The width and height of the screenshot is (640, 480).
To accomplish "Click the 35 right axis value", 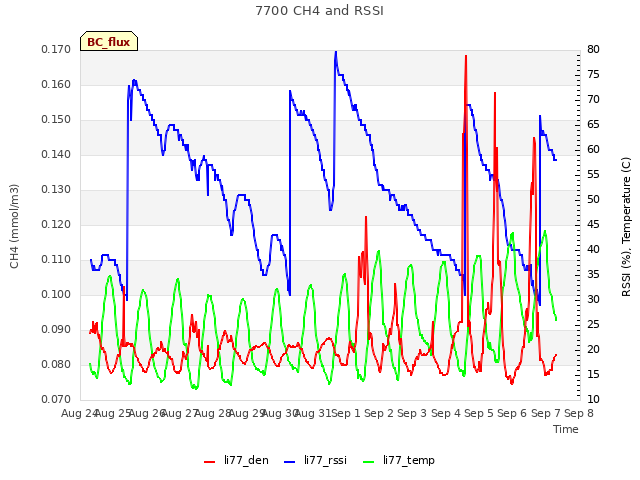I will 593,274.
